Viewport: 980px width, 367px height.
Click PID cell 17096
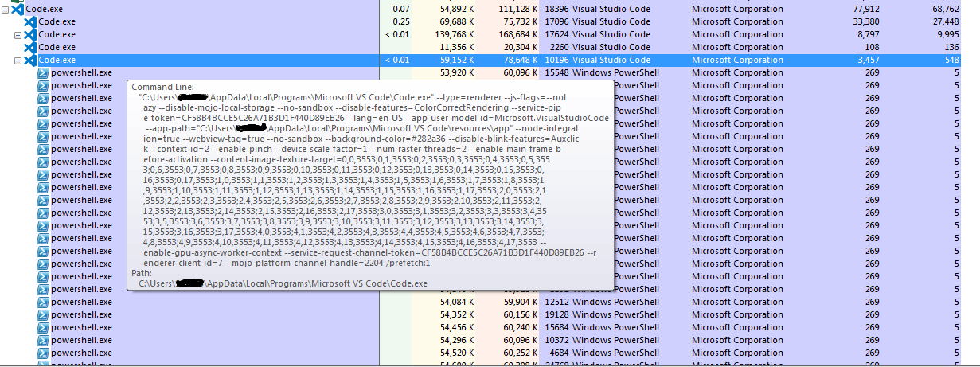pos(556,21)
